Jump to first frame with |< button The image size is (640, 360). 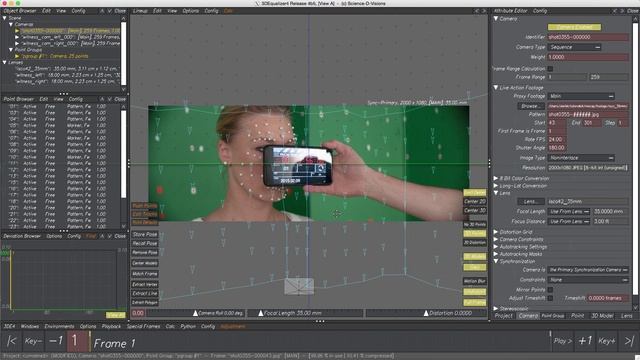11,341
